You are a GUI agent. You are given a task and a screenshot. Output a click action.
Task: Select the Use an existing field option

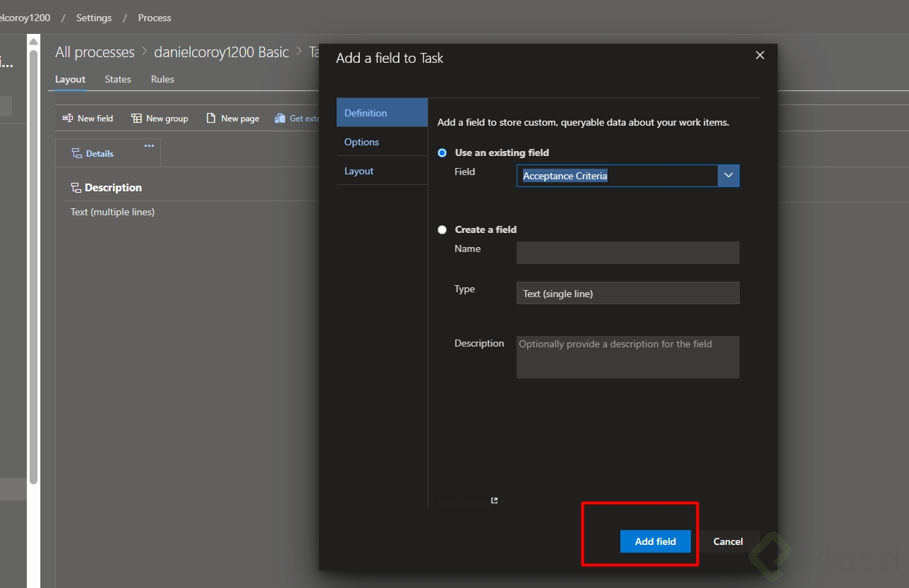[443, 152]
